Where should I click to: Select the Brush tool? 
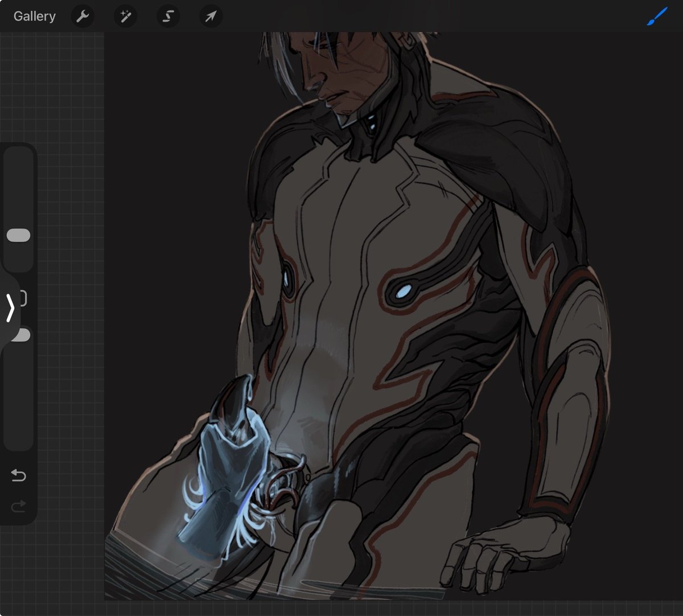coord(657,17)
